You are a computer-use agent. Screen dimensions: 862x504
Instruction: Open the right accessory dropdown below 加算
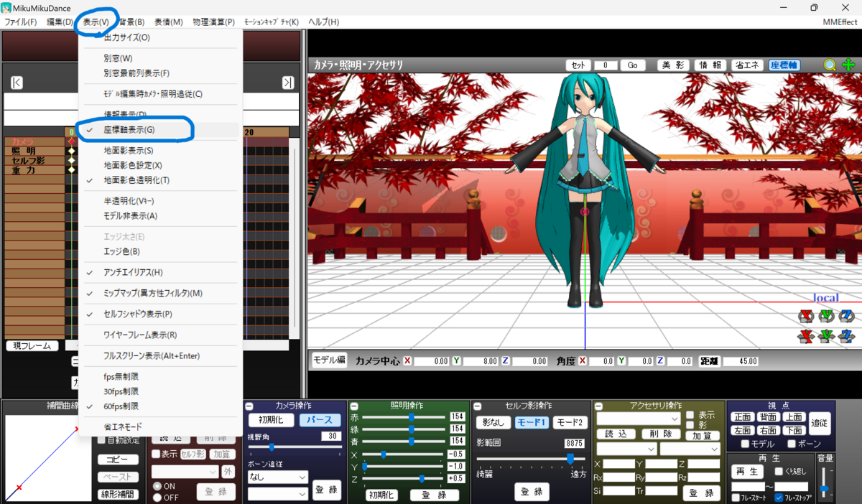coord(690,449)
